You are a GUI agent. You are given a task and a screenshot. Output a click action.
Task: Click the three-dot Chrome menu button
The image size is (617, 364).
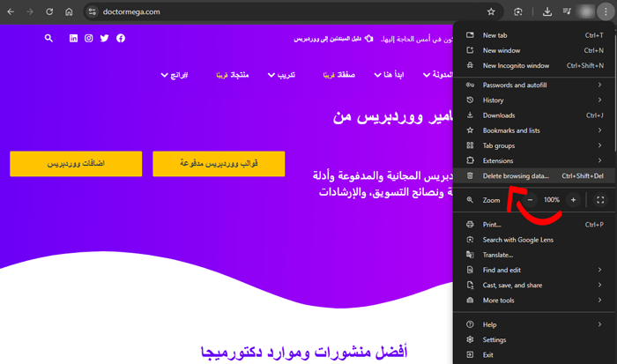(606, 11)
